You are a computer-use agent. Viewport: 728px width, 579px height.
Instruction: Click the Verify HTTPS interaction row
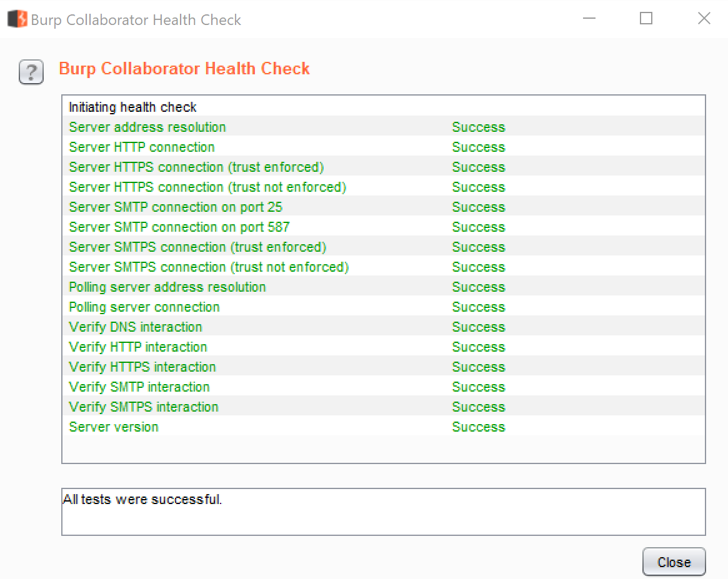pyautogui.click(x=142, y=367)
